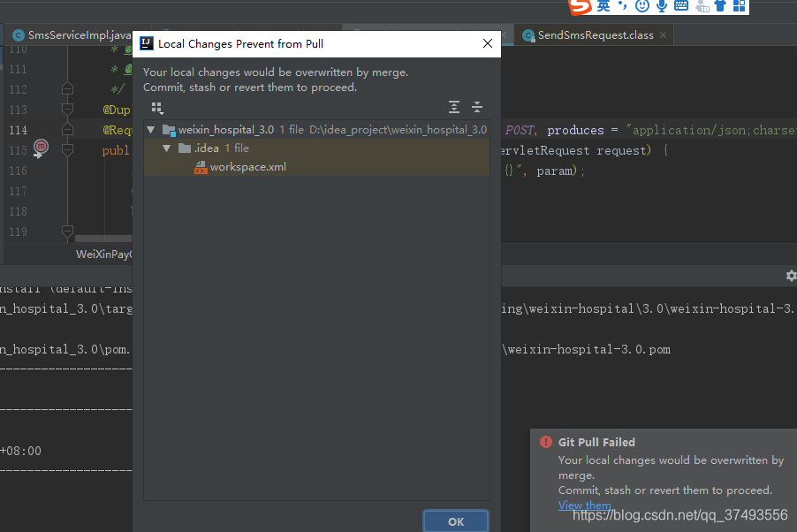Collapse the .idea folder node

pyautogui.click(x=167, y=148)
